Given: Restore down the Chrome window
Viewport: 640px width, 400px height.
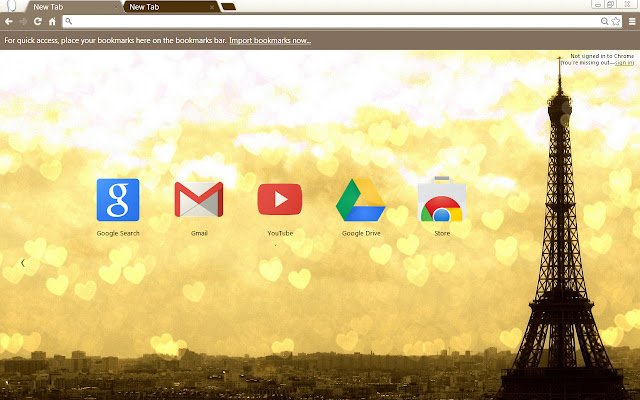Looking at the screenshot, I should pyautogui.click(x=611, y=4).
